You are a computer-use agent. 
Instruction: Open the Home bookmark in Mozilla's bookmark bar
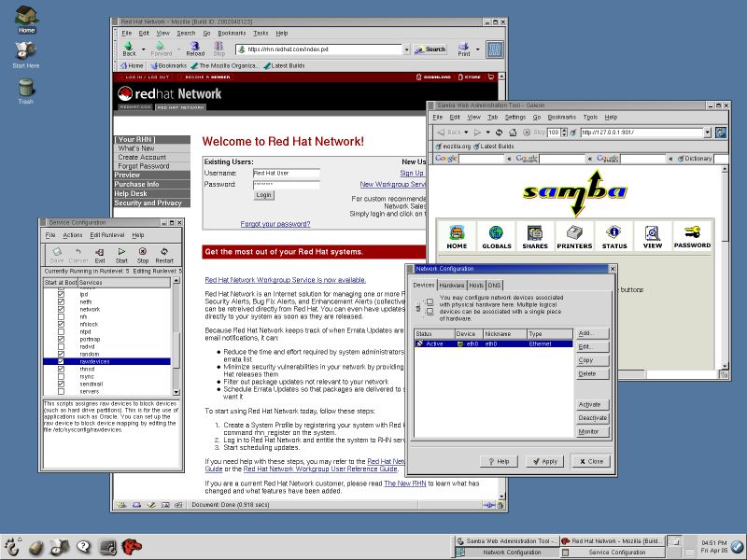click(132, 65)
